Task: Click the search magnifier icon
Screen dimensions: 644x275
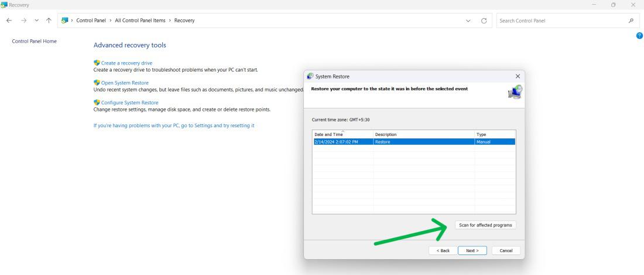Action: pos(631,21)
